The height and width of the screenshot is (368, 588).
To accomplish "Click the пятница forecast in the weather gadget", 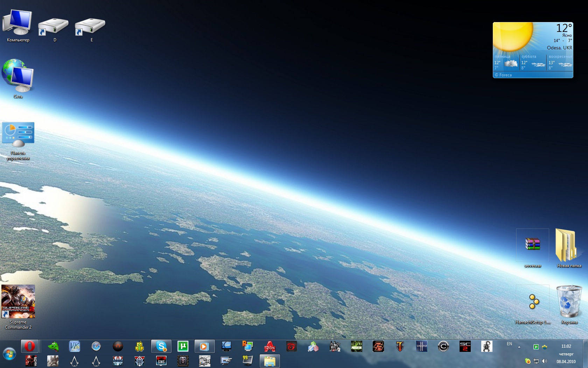I will [x=506, y=62].
